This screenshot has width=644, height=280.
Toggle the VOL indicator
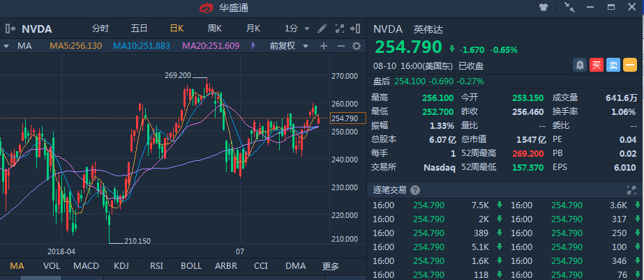click(x=51, y=266)
